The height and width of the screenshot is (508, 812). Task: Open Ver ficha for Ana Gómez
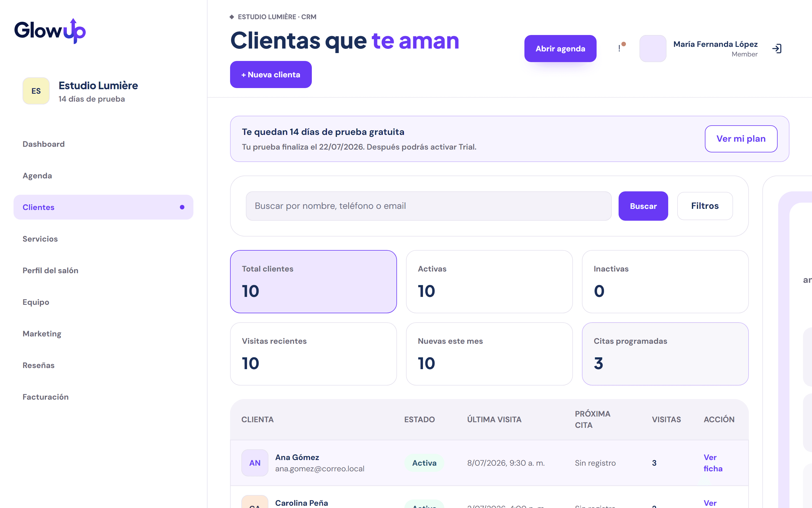click(713, 463)
